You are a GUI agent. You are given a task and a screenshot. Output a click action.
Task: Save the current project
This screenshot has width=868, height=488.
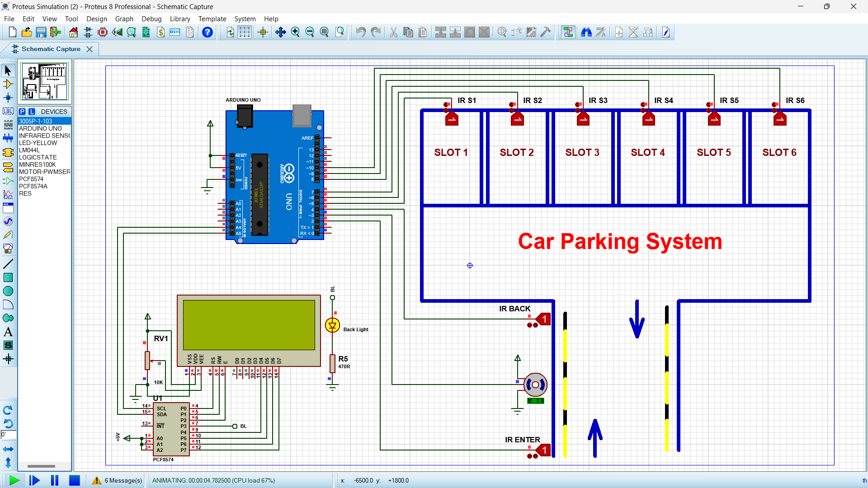pyautogui.click(x=41, y=32)
